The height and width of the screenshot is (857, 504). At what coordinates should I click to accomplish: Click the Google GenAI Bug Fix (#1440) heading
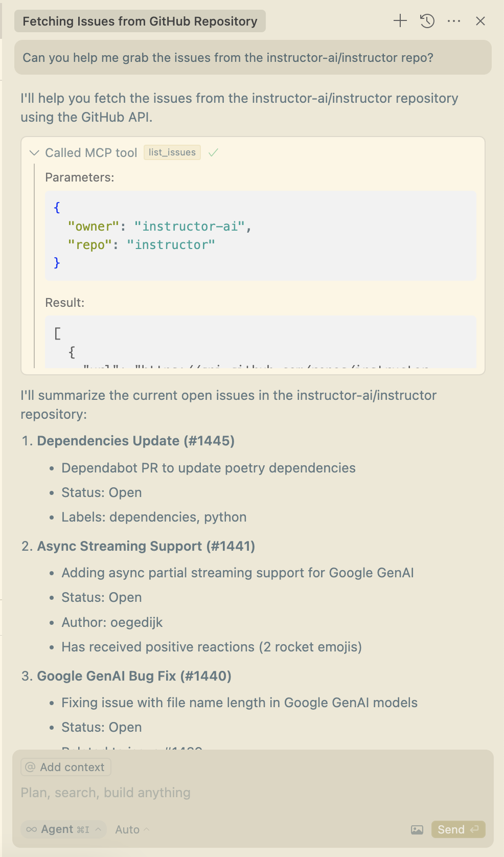pyautogui.click(x=134, y=676)
